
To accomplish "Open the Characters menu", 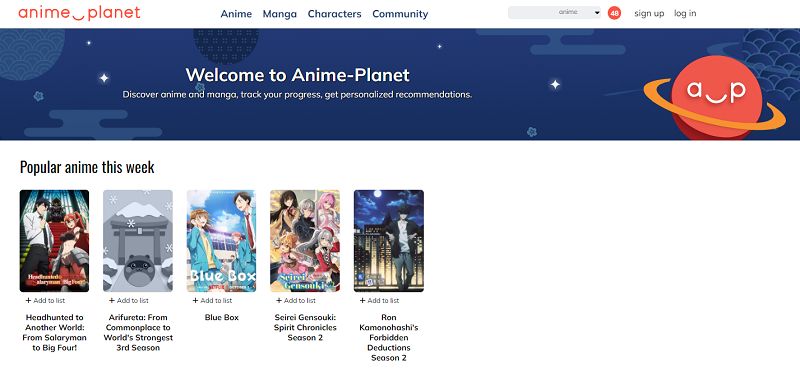I will [334, 14].
